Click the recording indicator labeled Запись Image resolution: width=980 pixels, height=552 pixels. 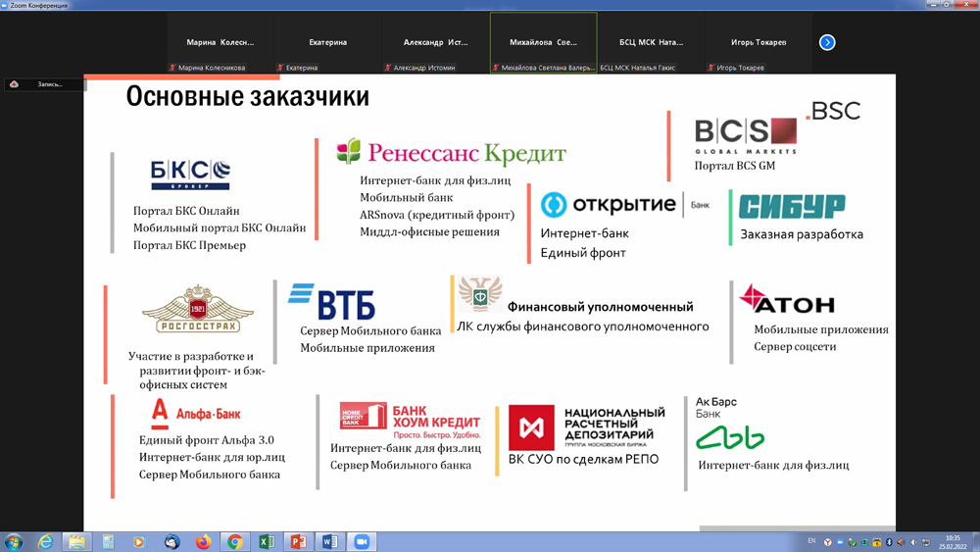[44, 84]
